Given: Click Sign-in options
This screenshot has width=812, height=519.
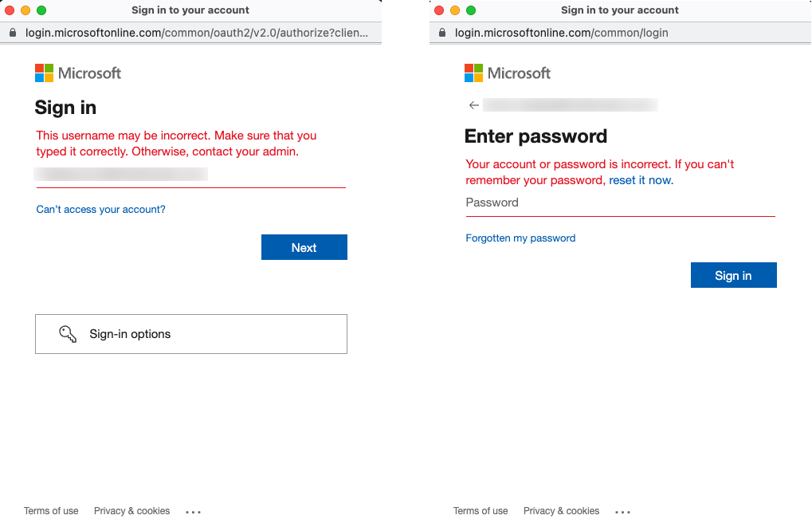Looking at the screenshot, I should (130, 333).
